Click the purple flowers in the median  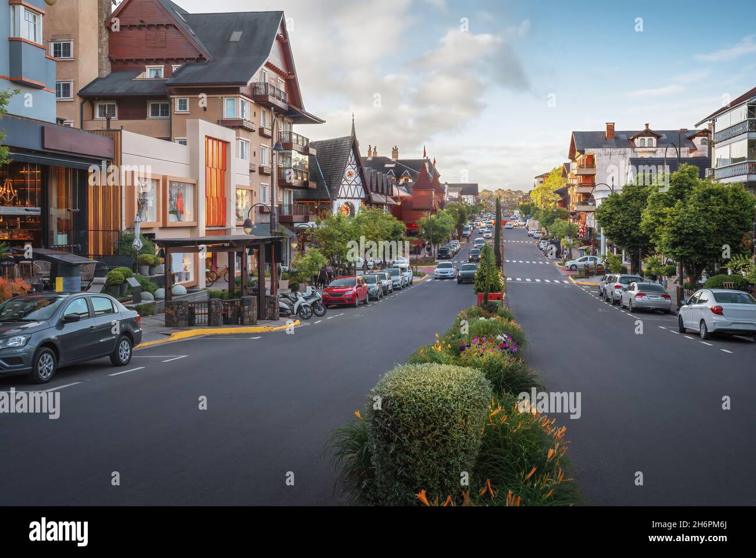pos(488,344)
